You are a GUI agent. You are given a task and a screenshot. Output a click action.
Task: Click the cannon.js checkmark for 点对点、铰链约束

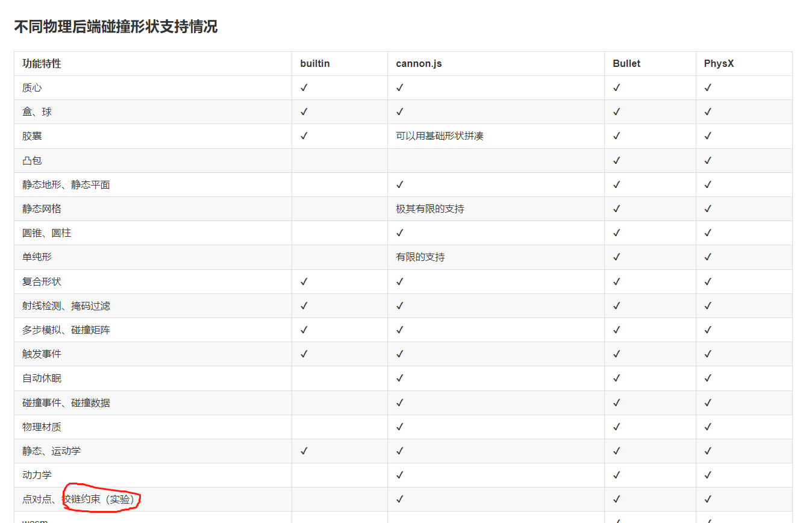click(400, 500)
